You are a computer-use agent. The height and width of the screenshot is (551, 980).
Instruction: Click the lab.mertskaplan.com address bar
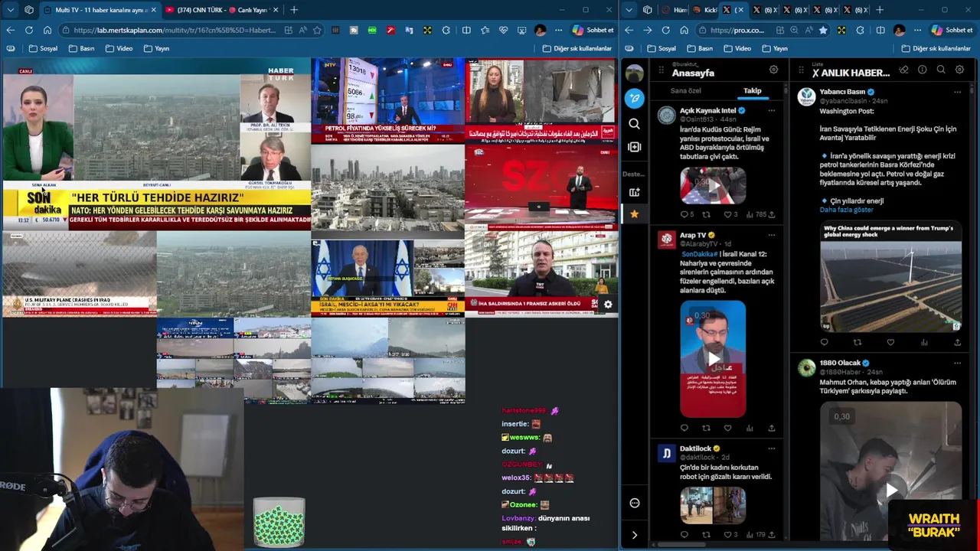[x=175, y=30]
